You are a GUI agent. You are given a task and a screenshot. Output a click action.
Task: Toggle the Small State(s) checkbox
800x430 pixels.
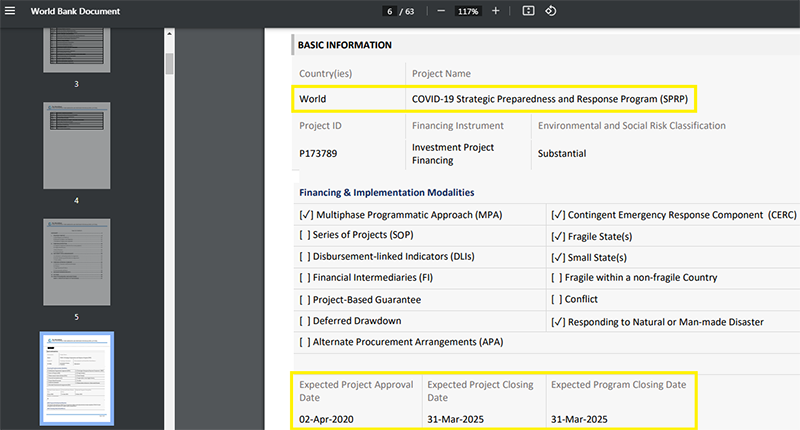tap(558, 257)
